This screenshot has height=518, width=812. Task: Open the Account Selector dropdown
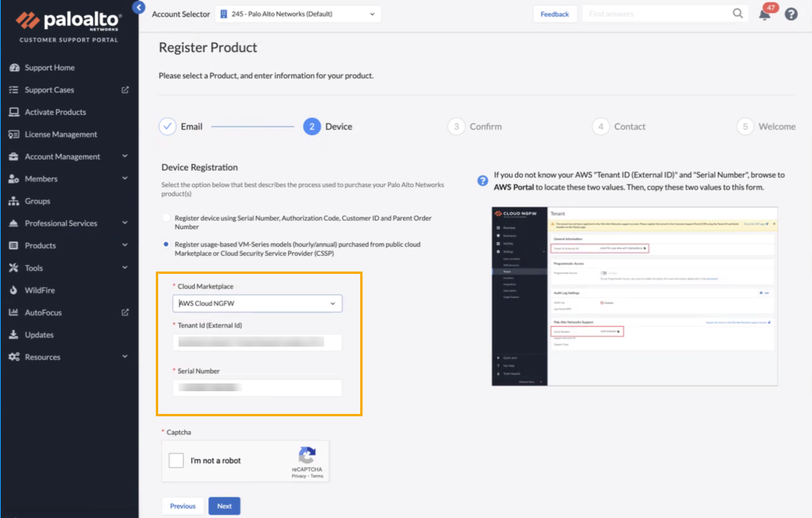pos(298,14)
